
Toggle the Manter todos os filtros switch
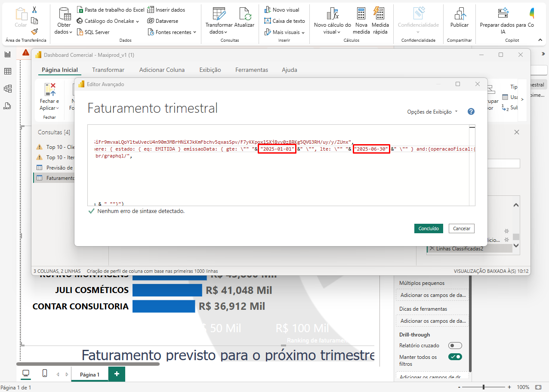(x=455, y=357)
